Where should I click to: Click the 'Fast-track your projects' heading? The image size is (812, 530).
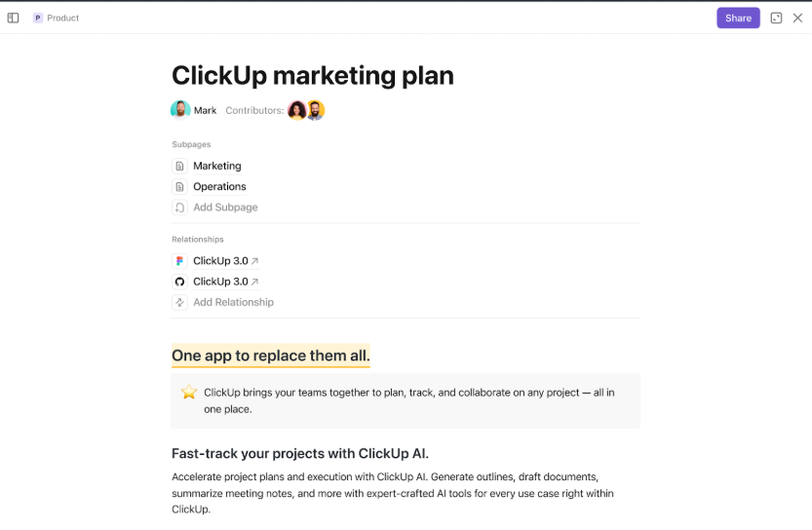pyautogui.click(x=299, y=453)
